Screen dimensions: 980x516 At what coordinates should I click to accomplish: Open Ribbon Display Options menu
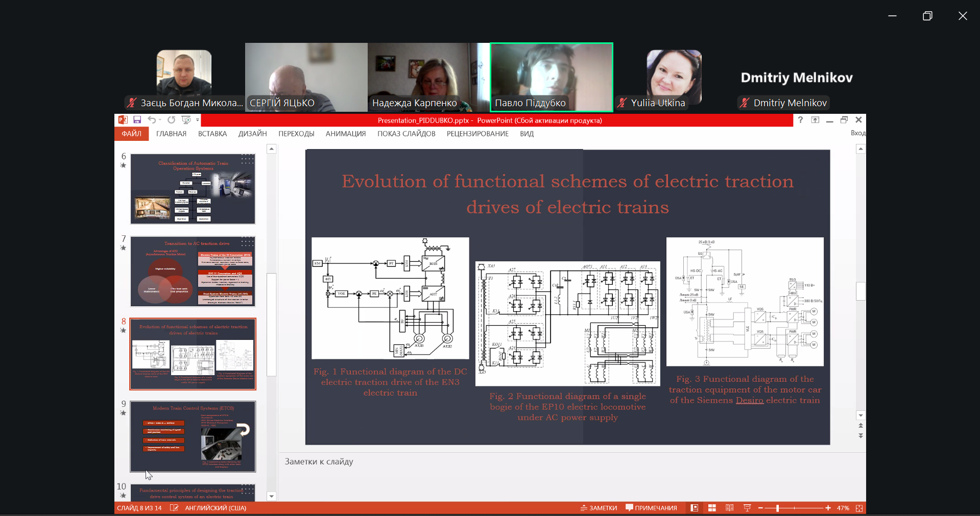pos(815,120)
